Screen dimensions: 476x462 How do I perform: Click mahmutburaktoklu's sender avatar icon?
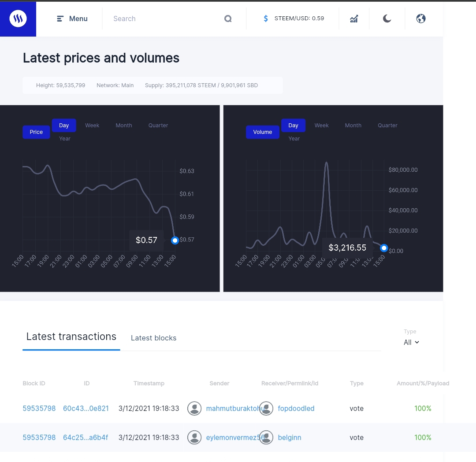[x=194, y=408]
